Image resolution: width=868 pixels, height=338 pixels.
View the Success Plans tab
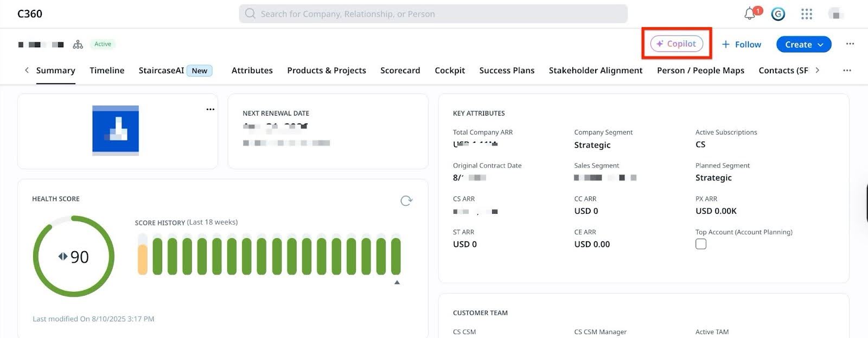(507, 71)
